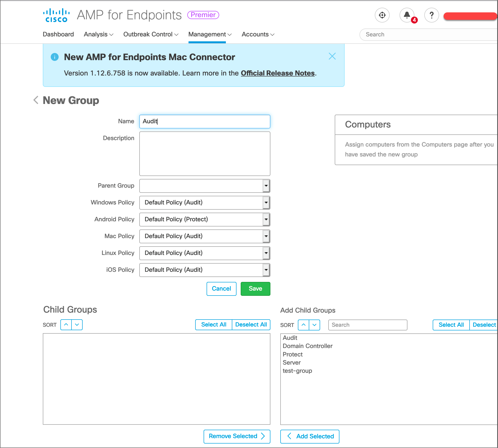This screenshot has width=498, height=448.
Task: Open the Official Release Notes link
Action: tap(278, 73)
